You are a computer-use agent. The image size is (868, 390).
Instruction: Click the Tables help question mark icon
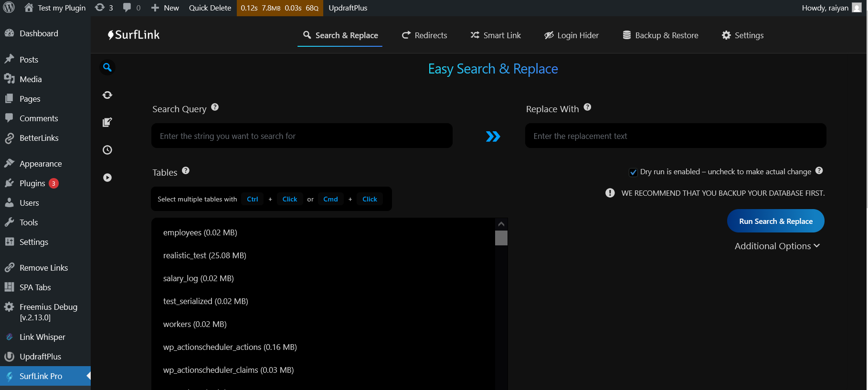[x=186, y=171]
